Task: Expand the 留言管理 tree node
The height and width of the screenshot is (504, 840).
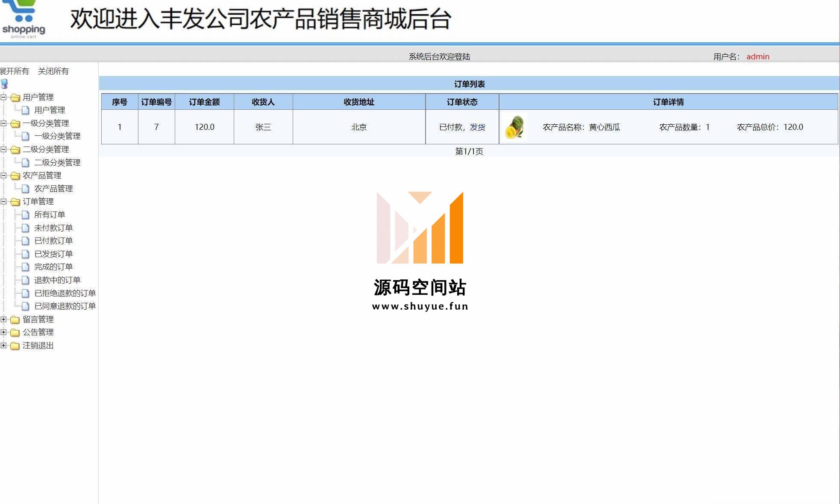Action: click(x=3, y=319)
